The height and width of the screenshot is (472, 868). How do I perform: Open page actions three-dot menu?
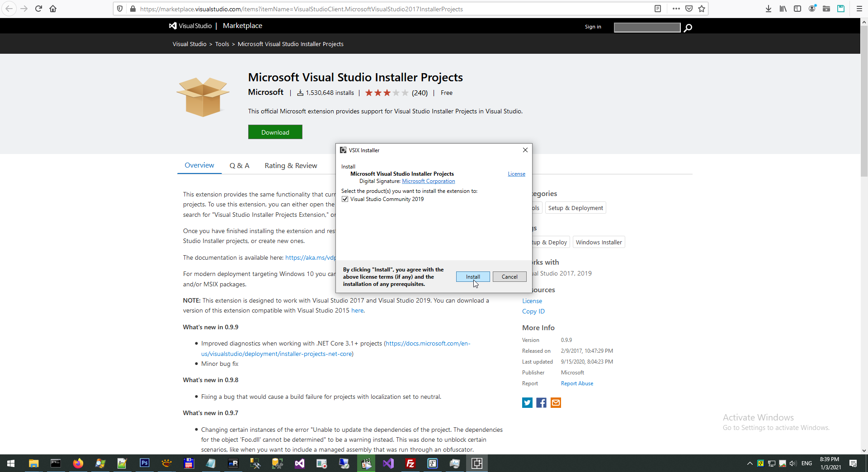pos(676,9)
